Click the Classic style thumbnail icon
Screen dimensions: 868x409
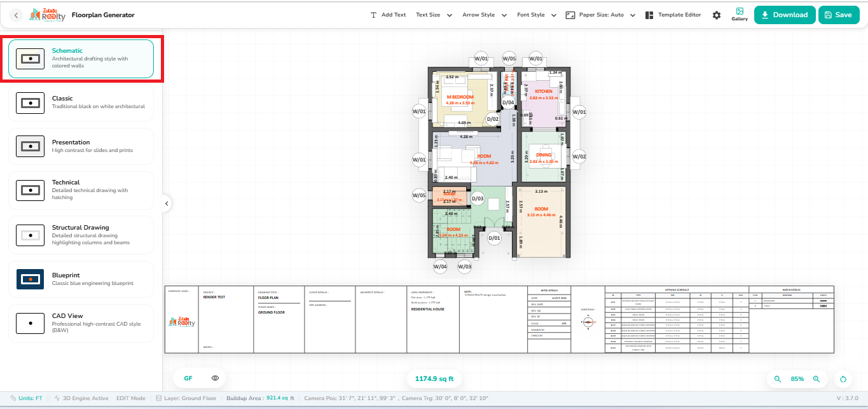(x=30, y=102)
